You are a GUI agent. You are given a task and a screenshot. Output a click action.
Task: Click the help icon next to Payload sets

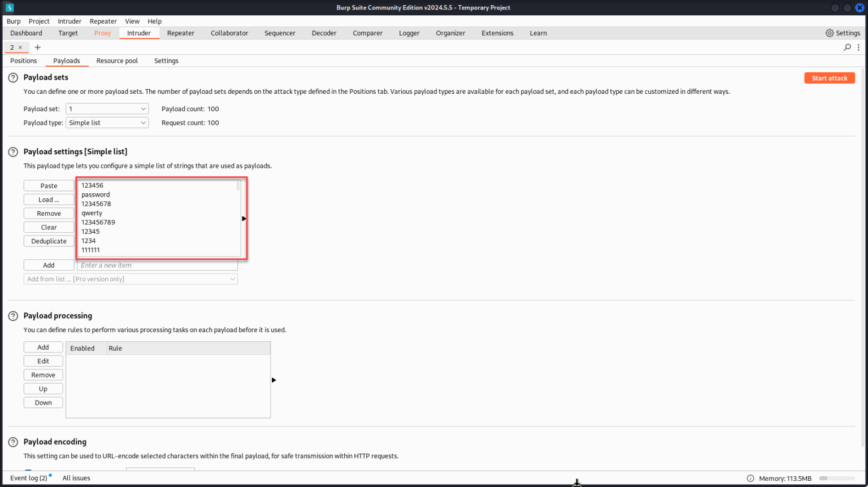coord(12,77)
